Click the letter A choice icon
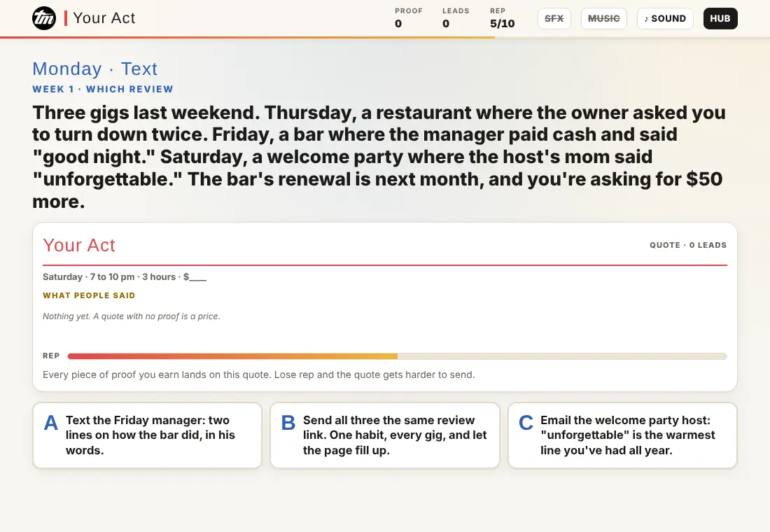770x532 pixels. [x=50, y=423]
